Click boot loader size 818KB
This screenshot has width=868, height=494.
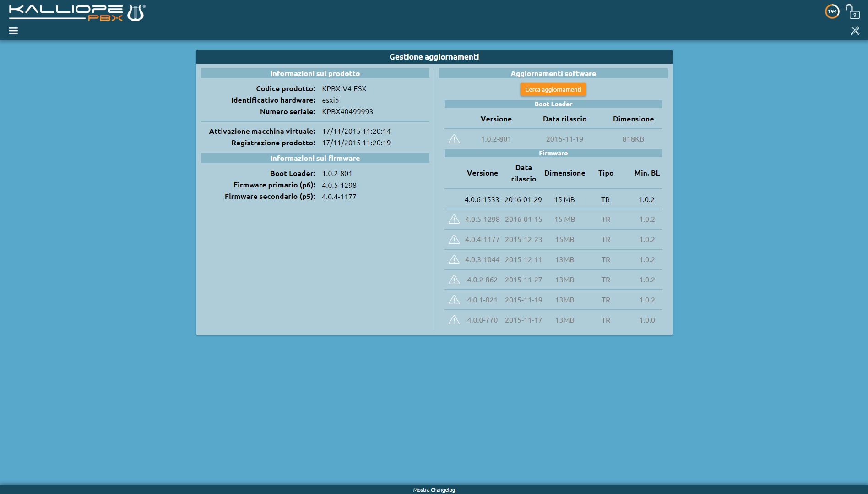tap(633, 139)
